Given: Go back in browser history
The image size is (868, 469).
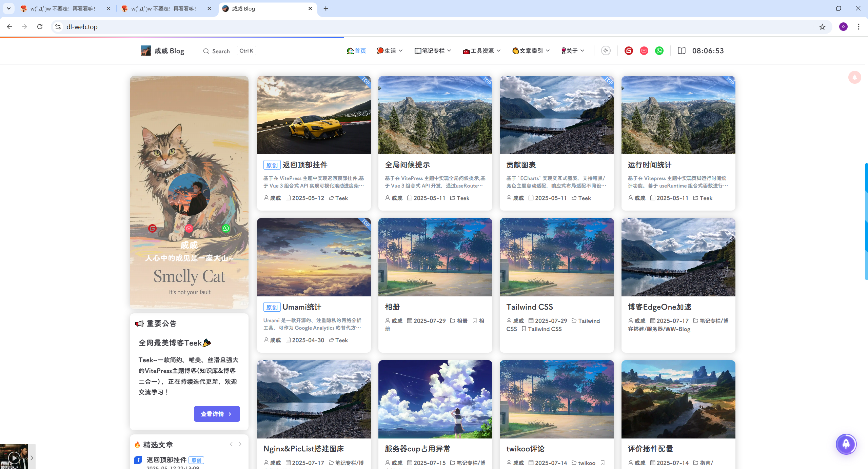Looking at the screenshot, I should (9, 27).
